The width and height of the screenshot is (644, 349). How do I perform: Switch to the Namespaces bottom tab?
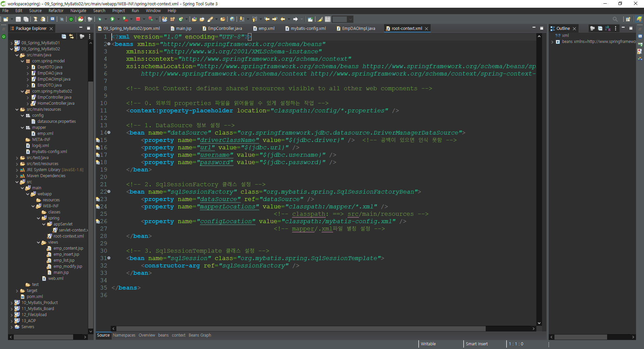(x=124, y=335)
